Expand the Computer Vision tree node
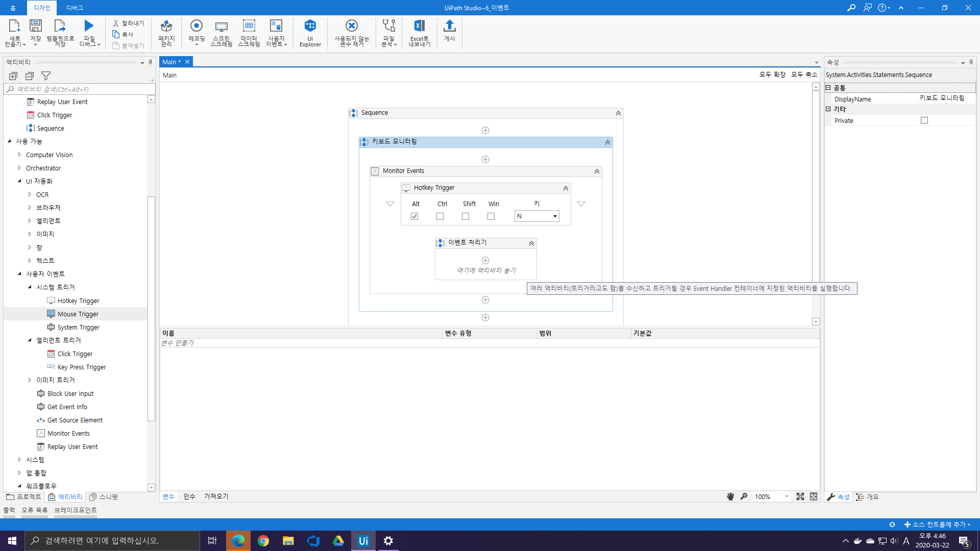This screenshot has height=551, width=980. click(x=20, y=155)
